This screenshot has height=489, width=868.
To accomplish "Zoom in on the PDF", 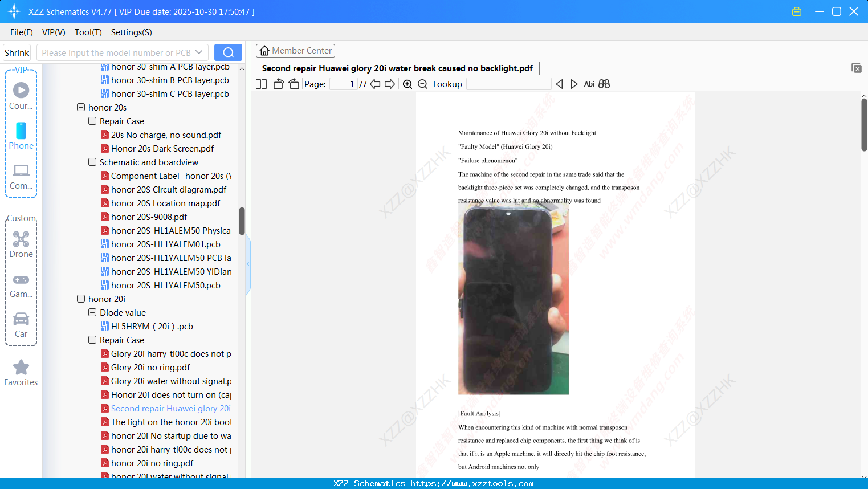I will click(x=407, y=84).
